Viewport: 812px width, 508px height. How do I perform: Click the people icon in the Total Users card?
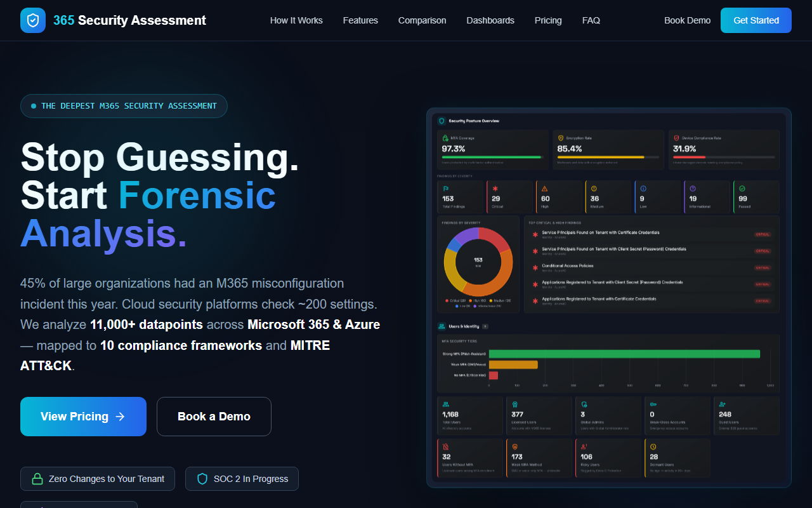pyautogui.click(x=446, y=404)
